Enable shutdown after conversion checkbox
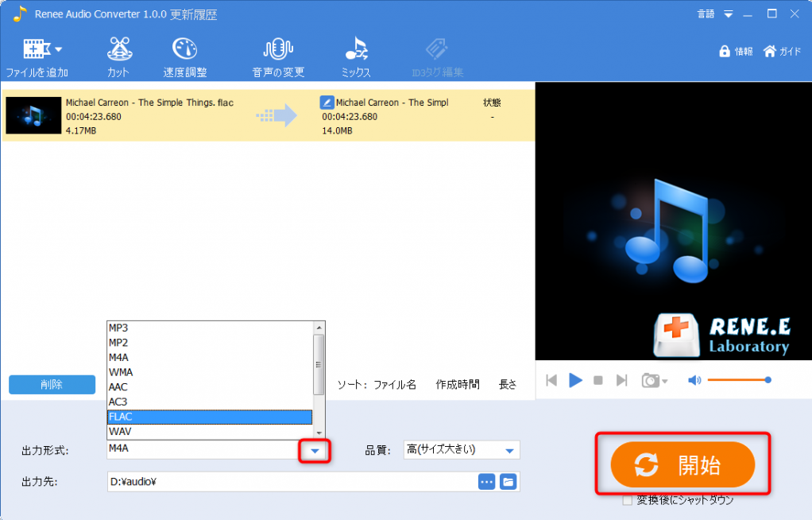Image resolution: width=812 pixels, height=520 pixels. coord(627,500)
